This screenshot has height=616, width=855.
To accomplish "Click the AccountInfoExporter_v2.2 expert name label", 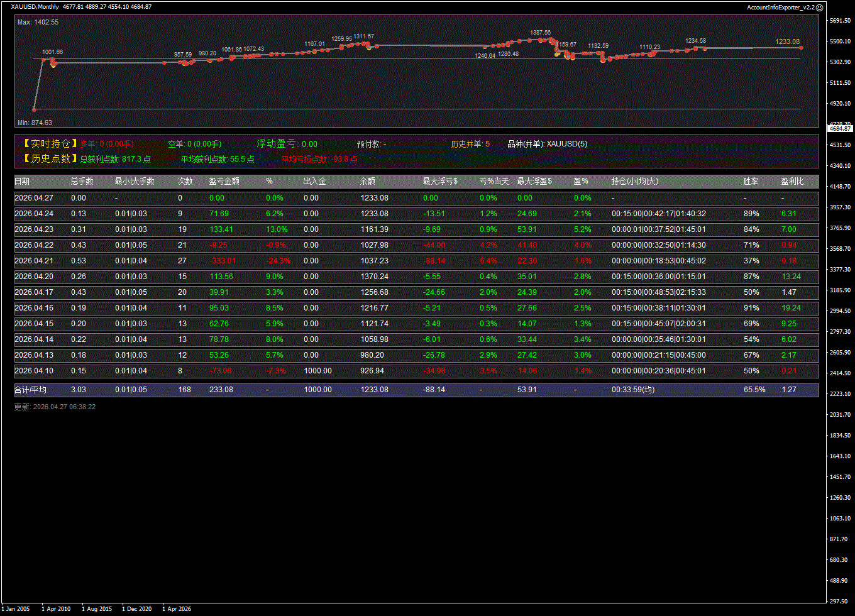I will (x=780, y=7).
